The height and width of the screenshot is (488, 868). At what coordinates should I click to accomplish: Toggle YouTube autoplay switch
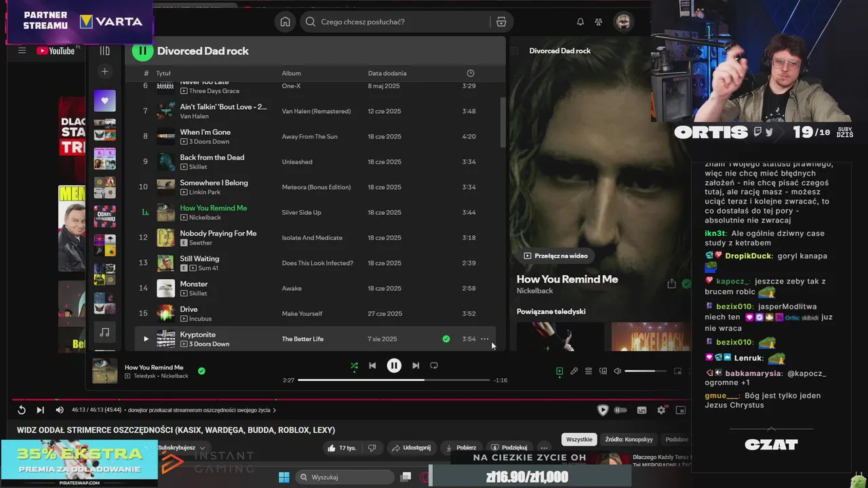coord(620,410)
